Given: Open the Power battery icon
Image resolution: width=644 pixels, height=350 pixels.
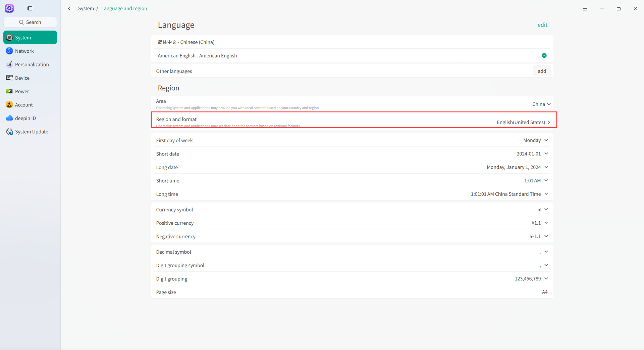Looking at the screenshot, I should 9,91.
